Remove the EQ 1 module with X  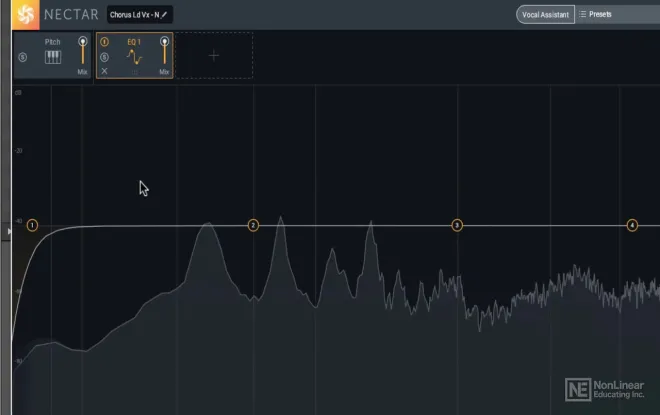pyautogui.click(x=105, y=71)
